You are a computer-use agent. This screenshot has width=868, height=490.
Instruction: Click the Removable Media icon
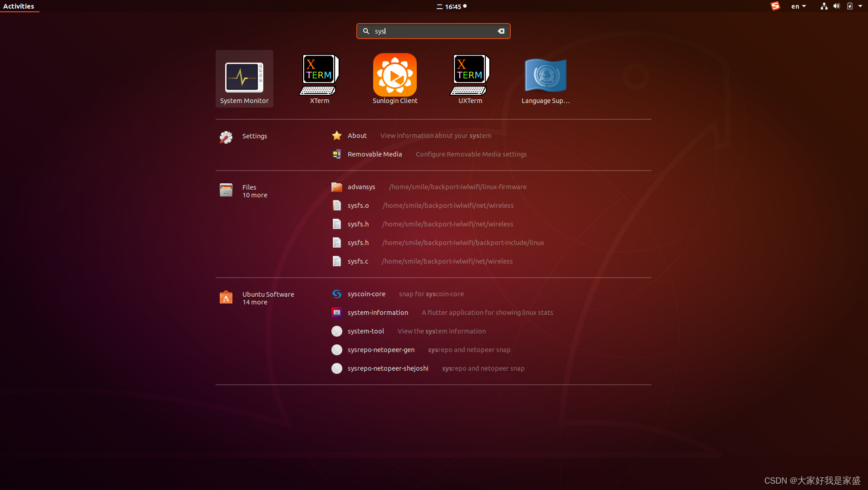pyautogui.click(x=337, y=154)
